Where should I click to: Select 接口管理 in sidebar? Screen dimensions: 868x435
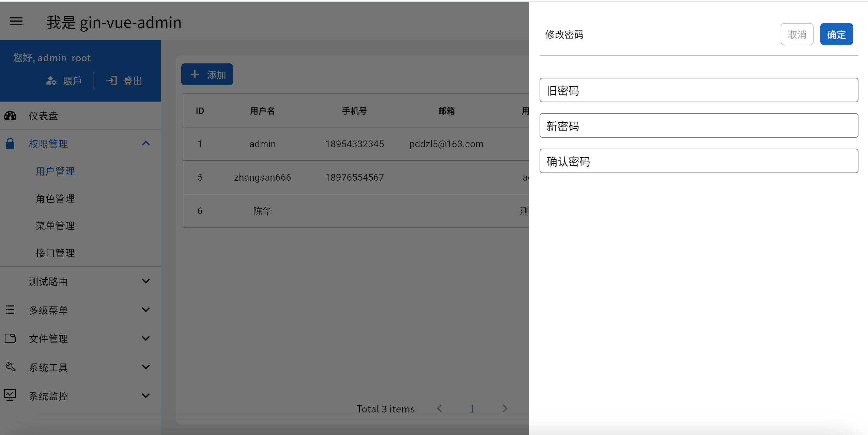55,253
